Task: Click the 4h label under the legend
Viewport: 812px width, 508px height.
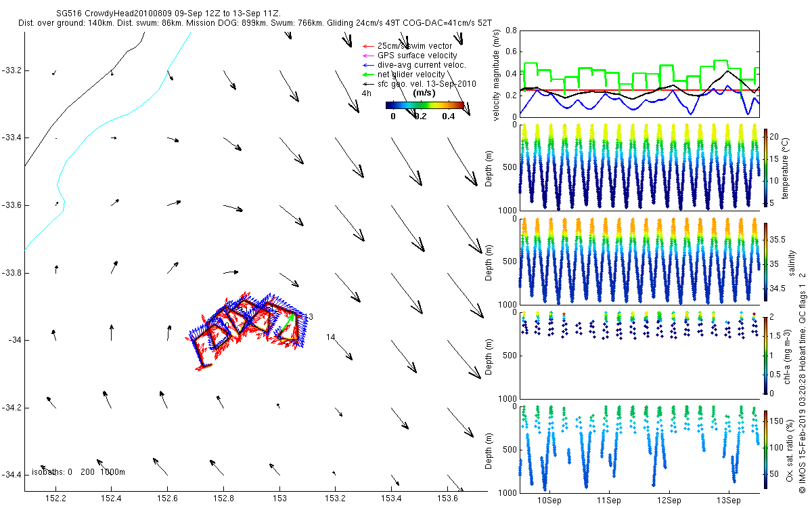Action: (367, 93)
